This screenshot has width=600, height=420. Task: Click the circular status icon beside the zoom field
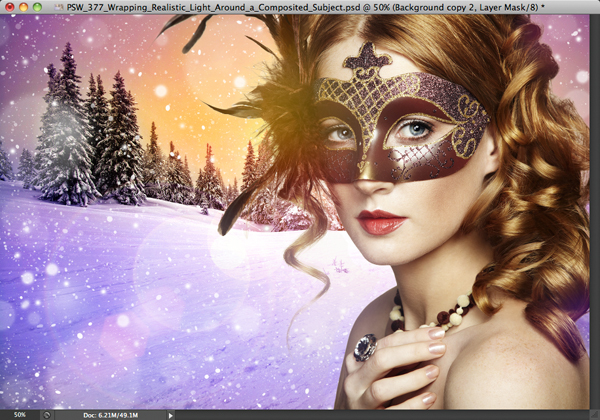[47, 415]
